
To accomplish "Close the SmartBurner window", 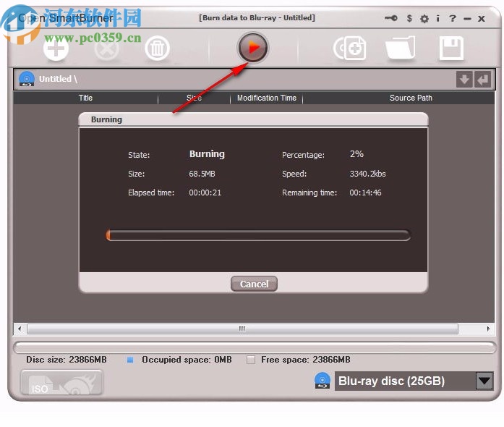I will coord(481,19).
